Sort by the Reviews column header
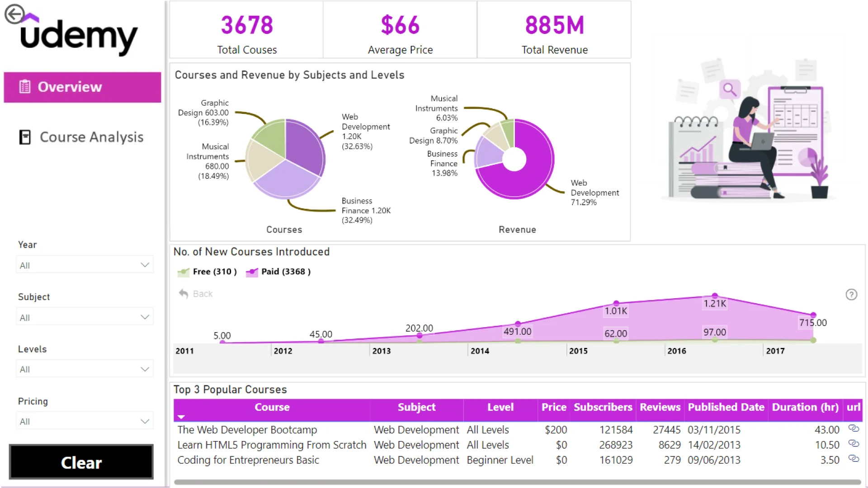The width and height of the screenshot is (868, 488). 660,408
